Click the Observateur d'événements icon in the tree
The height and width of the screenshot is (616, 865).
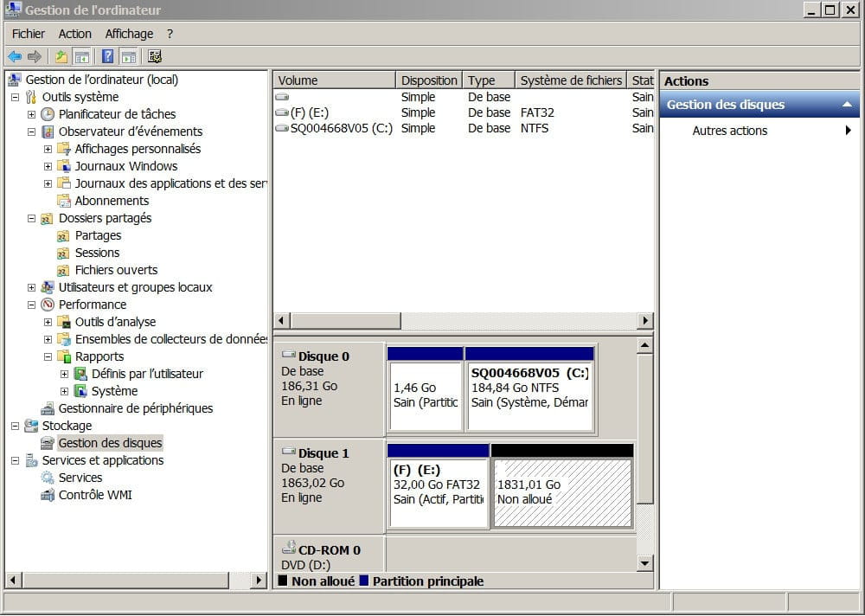(48, 132)
